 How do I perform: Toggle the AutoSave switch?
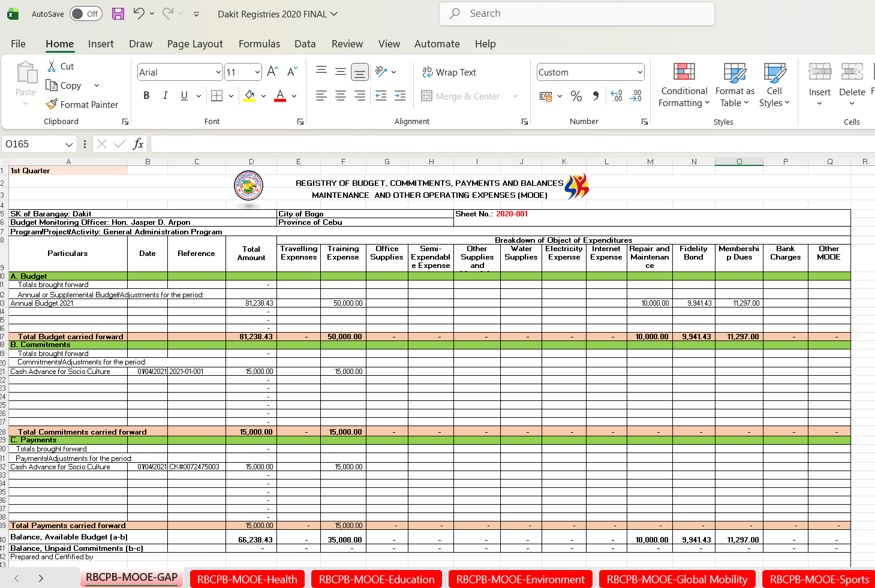[86, 14]
